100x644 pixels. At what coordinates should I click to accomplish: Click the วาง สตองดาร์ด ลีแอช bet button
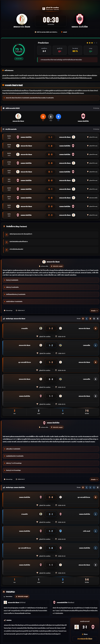[85, 639]
